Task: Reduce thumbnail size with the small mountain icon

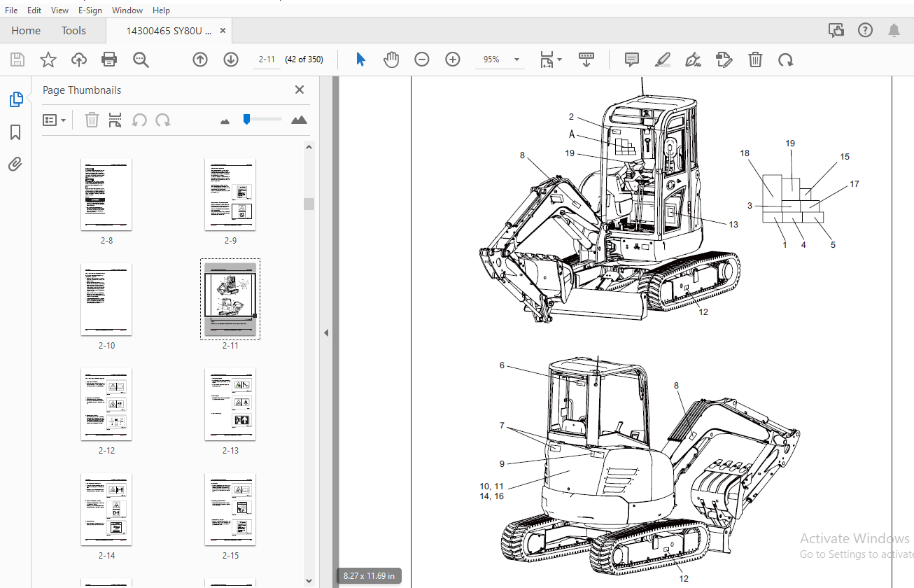Action: click(225, 121)
